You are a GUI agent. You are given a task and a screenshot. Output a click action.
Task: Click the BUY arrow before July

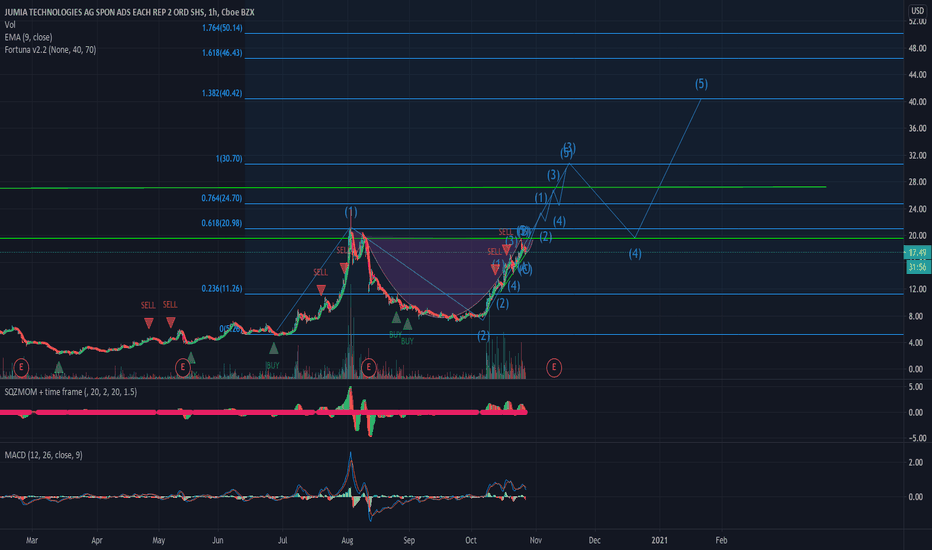pyautogui.click(x=273, y=348)
